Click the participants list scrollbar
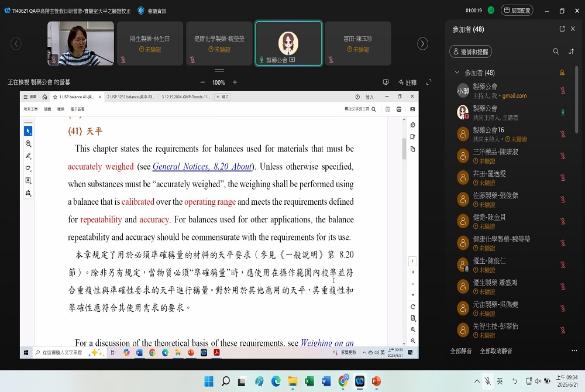Screen dimensions: 585x392 (576, 100)
